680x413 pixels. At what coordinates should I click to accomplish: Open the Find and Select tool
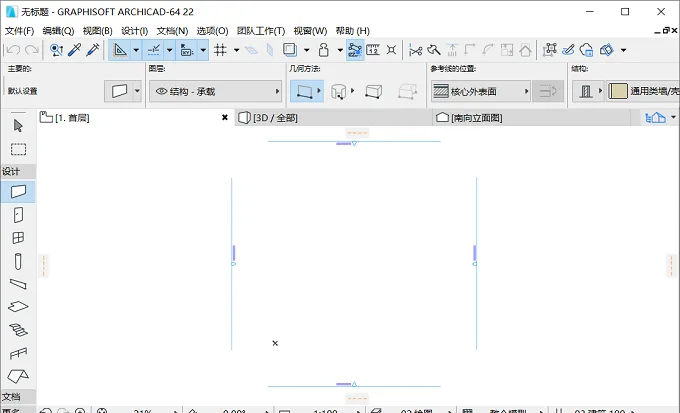pos(56,50)
